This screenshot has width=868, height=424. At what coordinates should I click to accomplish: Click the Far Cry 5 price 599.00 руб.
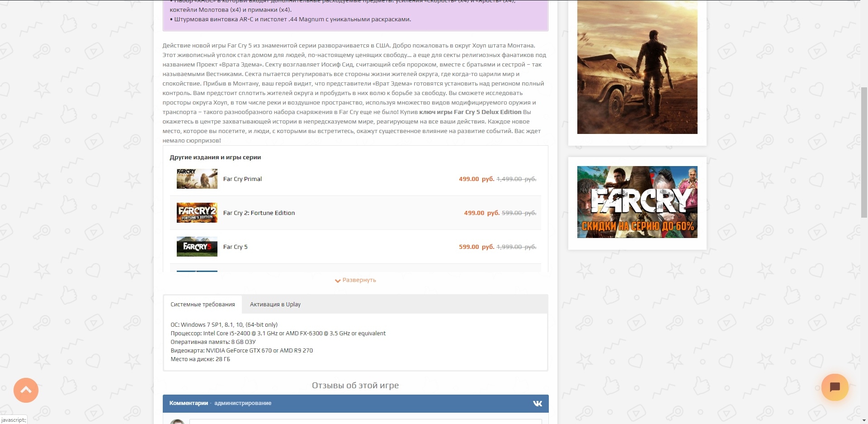click(476, 247)
